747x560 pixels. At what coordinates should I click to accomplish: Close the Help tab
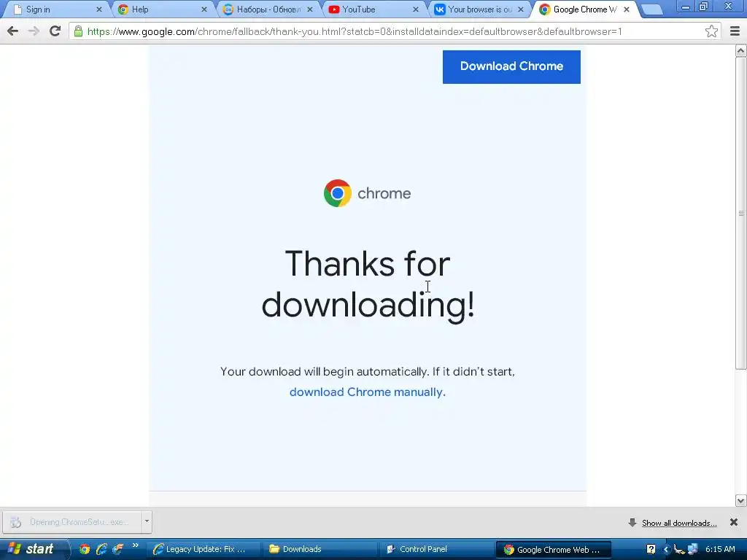click(x=204, y=9)
